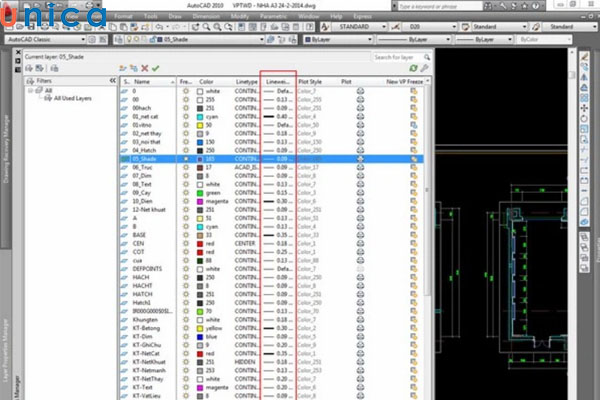The width and height of the screenshot is (600, 400).
Task: Open the Draw menu
Action: (x=175, y=16)
